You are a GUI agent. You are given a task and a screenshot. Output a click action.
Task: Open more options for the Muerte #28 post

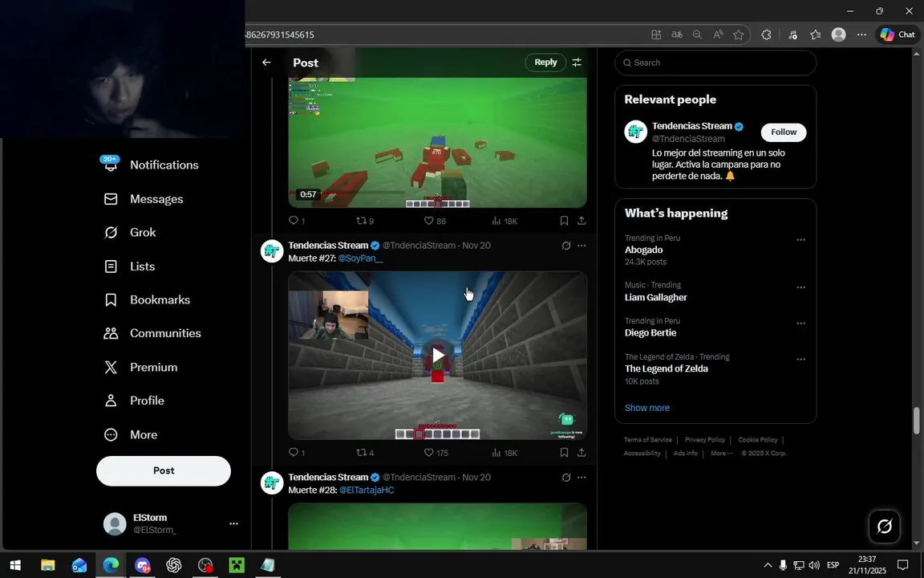tap(582, 477)
